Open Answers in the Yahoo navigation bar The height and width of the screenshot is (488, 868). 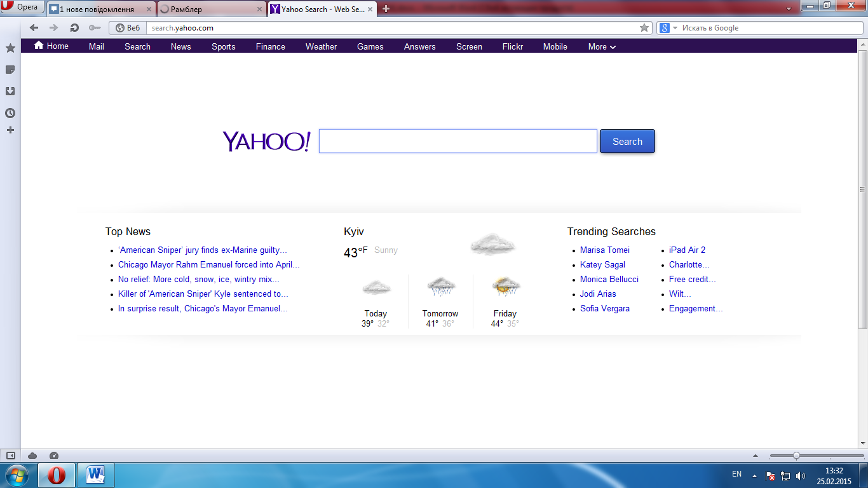click(420, 46)
